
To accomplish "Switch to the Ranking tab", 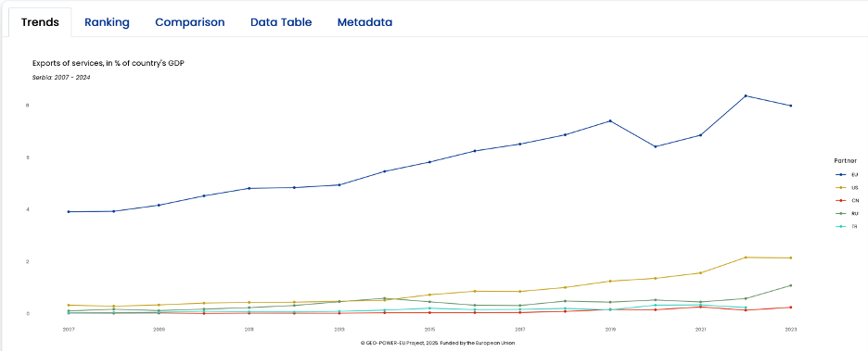I will click(x=107, y=22).
